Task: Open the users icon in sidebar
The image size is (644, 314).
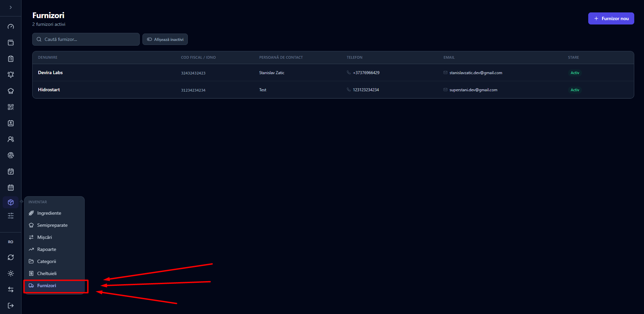Action: pos(11,139)
